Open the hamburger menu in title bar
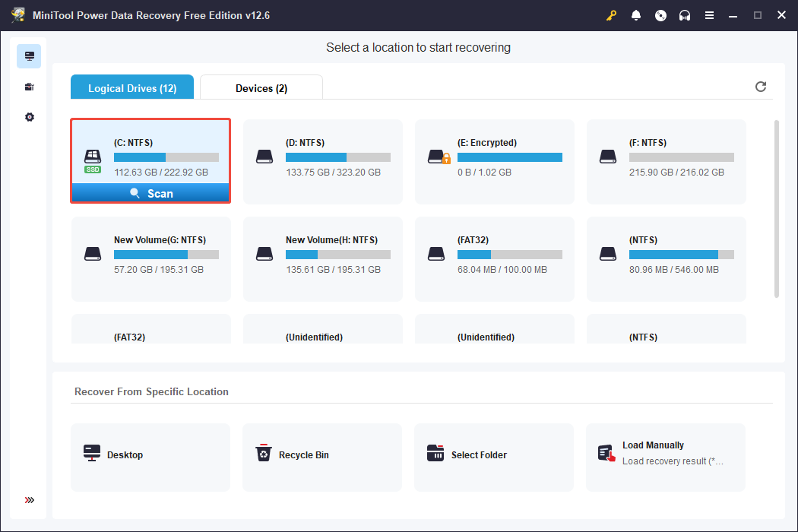 (709, 14)
